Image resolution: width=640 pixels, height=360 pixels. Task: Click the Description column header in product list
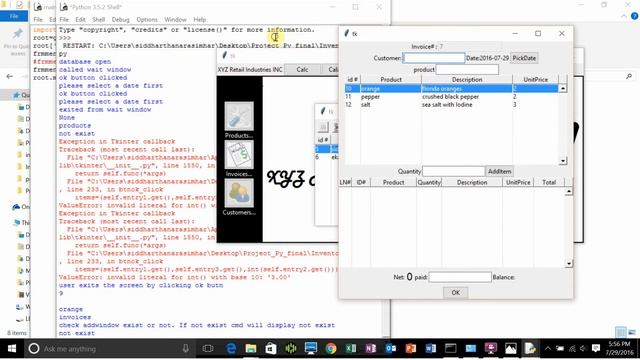467,80
